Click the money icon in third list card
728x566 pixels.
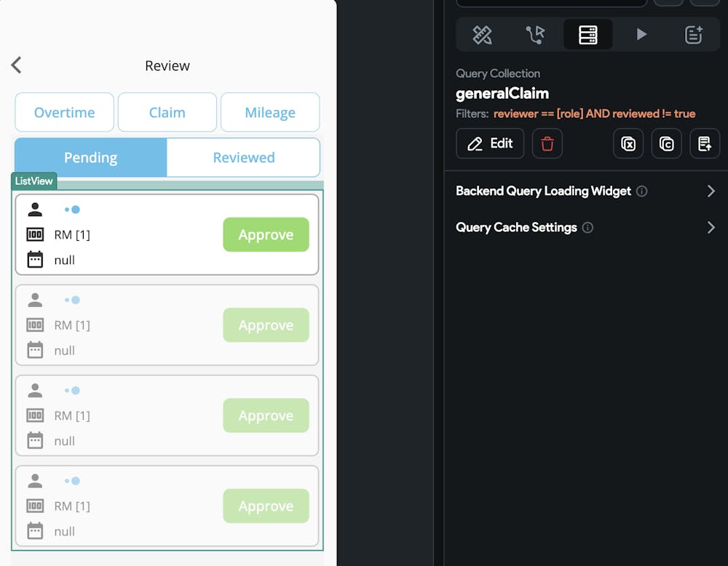tap(35, 415)
